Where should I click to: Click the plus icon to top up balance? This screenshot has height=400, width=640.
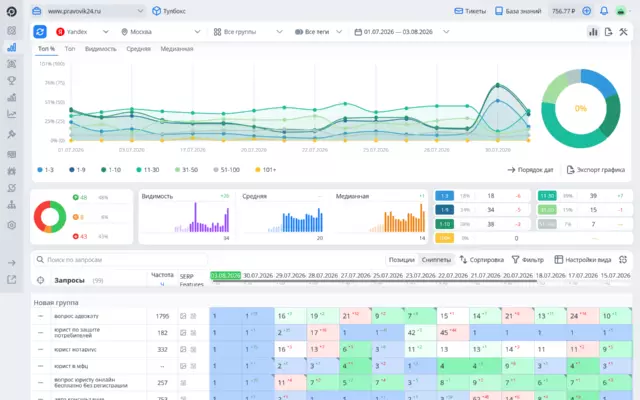click(x=587, y=11)
